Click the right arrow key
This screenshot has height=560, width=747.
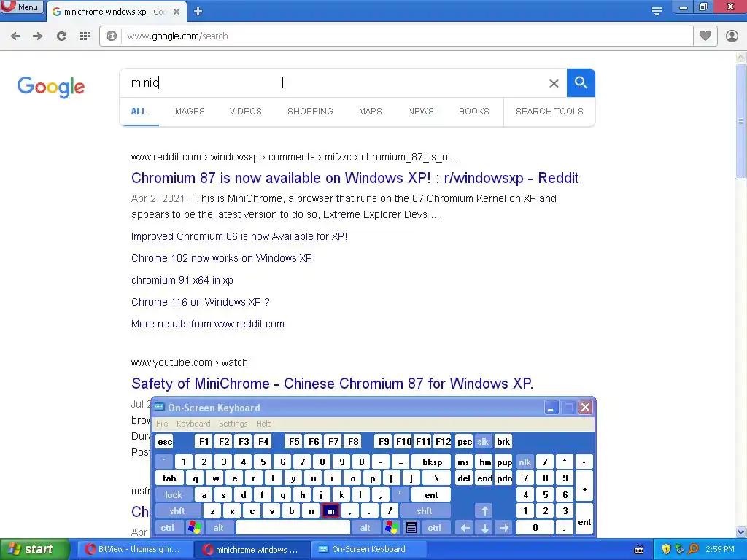[x=504, y=528]
